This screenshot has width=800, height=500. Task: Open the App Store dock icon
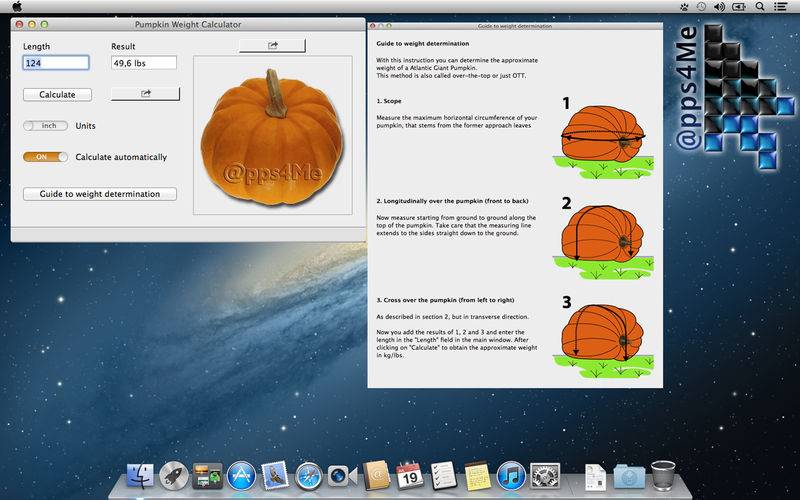pyautogui.click(x=241, y=476)
